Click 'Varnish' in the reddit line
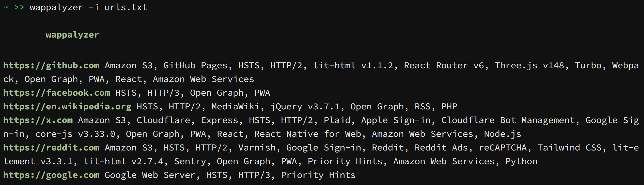 257,148
